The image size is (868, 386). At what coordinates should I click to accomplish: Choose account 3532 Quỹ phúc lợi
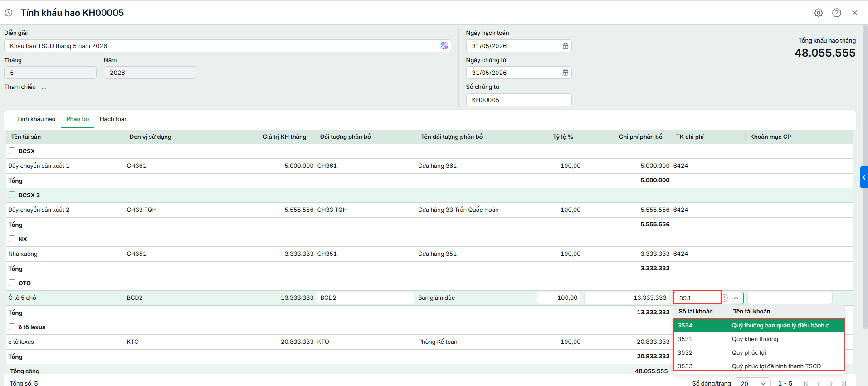(x=759, y=352)
